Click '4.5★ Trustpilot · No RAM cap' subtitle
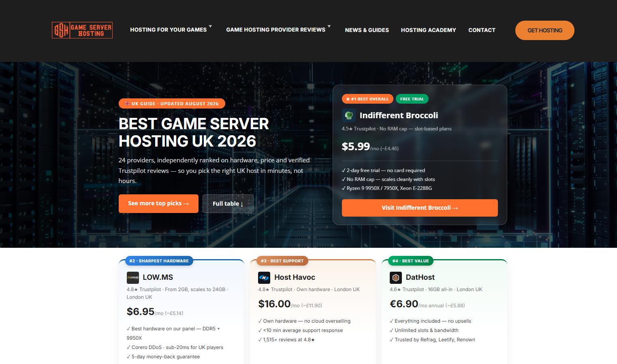The height and width of the screenshot is (364, 617). coord(397,129)
